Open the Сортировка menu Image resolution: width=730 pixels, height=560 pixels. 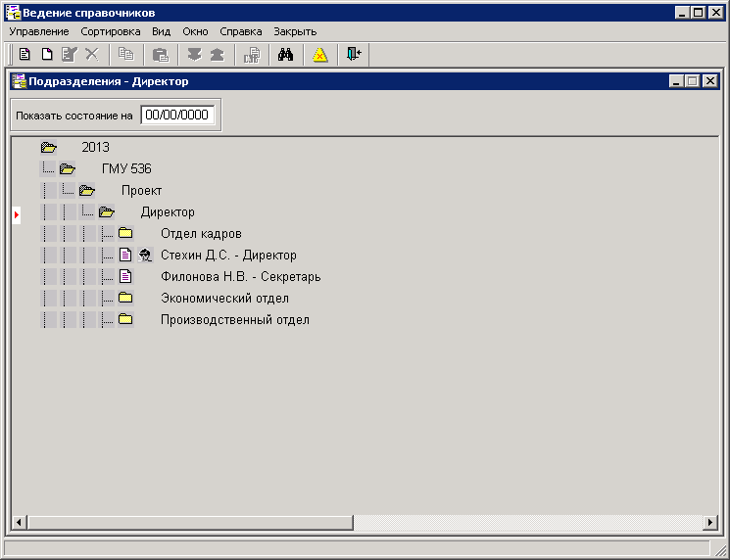[x=111, y=31]
